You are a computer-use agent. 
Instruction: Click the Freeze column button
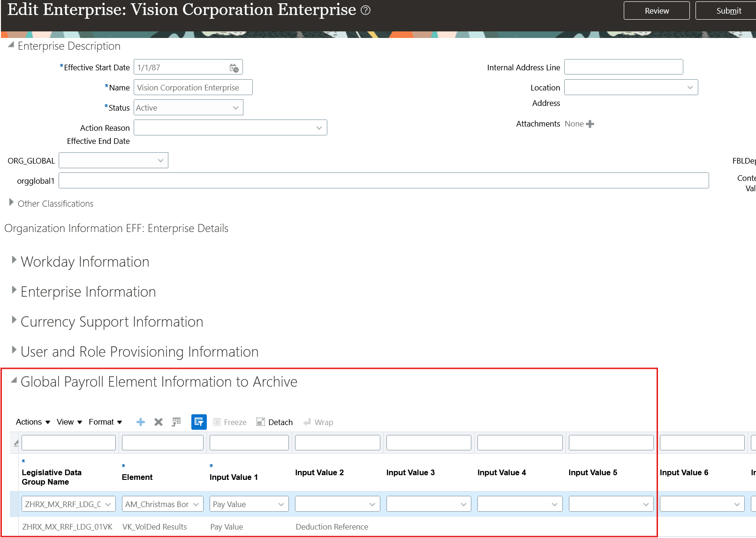point(230,422)
